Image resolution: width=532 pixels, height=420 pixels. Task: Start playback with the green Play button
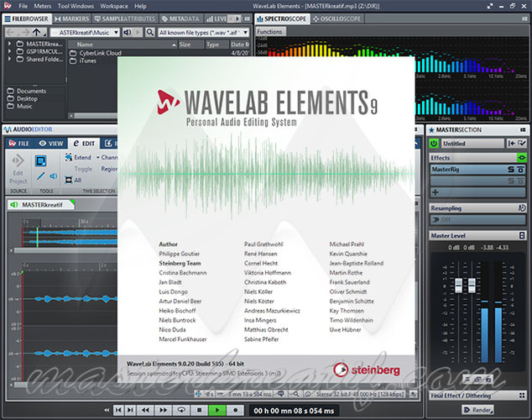(x=217, y=410)
